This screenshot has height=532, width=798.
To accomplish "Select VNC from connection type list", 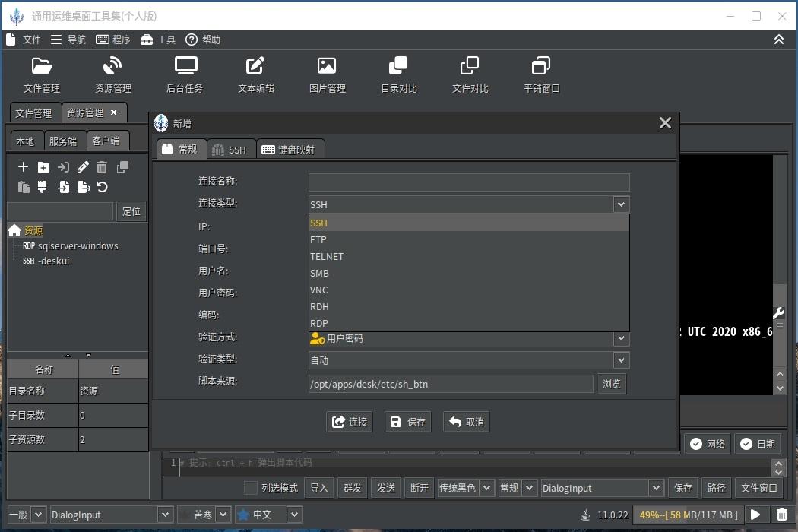I will [x=469, y=290].
